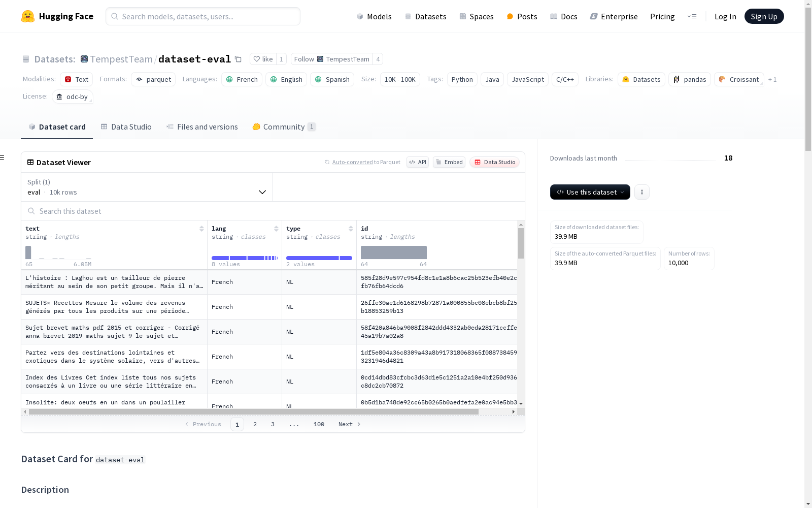Click the three-dot more options button

(642, 192)
